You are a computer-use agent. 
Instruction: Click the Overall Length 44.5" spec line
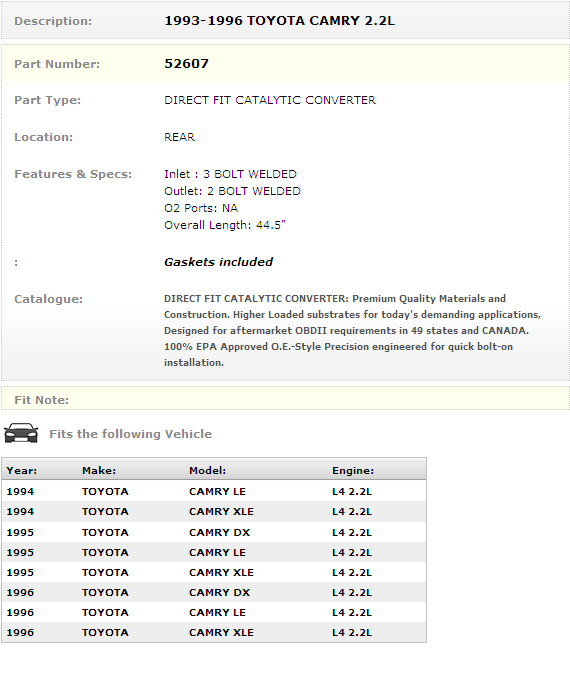point(225,225)
